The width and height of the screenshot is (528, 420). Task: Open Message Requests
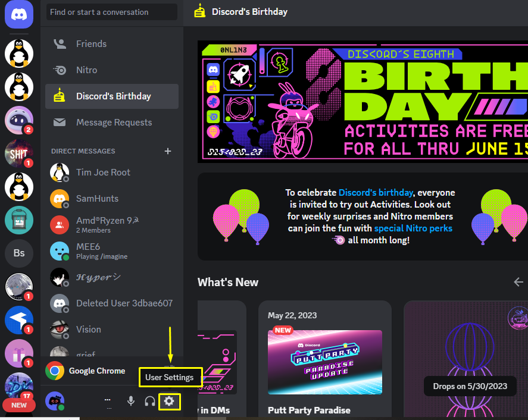tap(112, 123)
